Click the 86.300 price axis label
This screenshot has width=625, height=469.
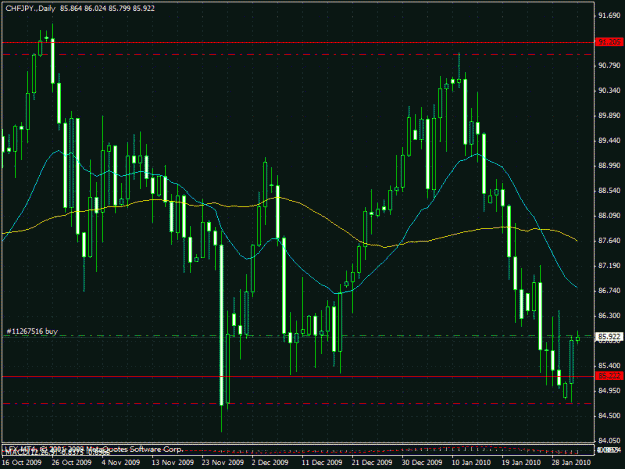[609, 316]
